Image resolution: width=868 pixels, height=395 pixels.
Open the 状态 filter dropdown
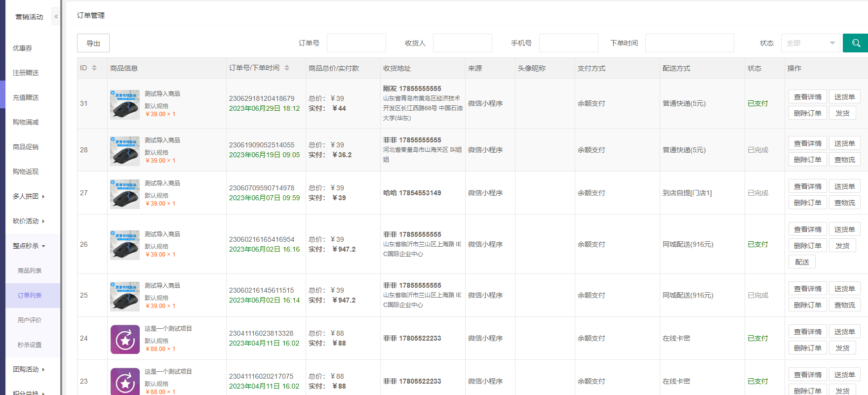tap(810, 43)
